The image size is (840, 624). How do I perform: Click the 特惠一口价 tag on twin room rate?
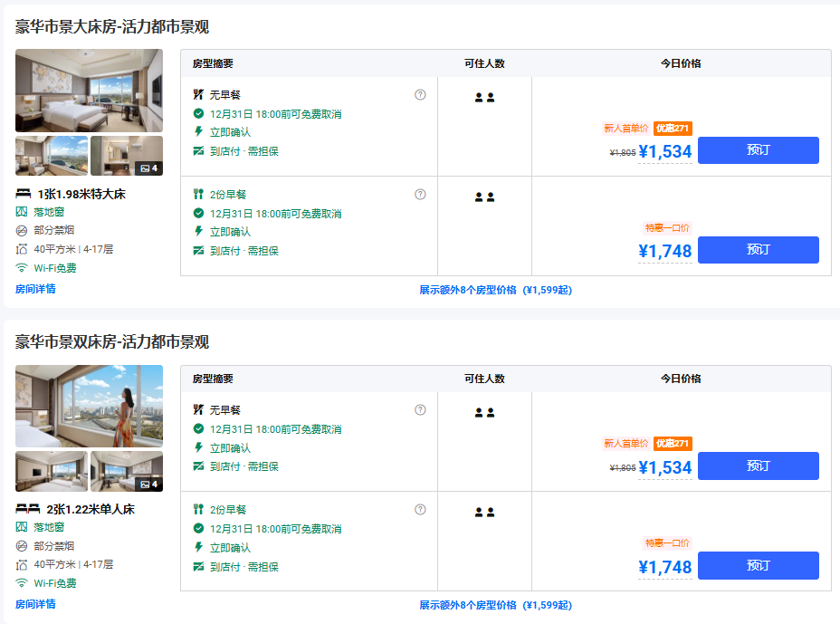click(x=667, y=543)
